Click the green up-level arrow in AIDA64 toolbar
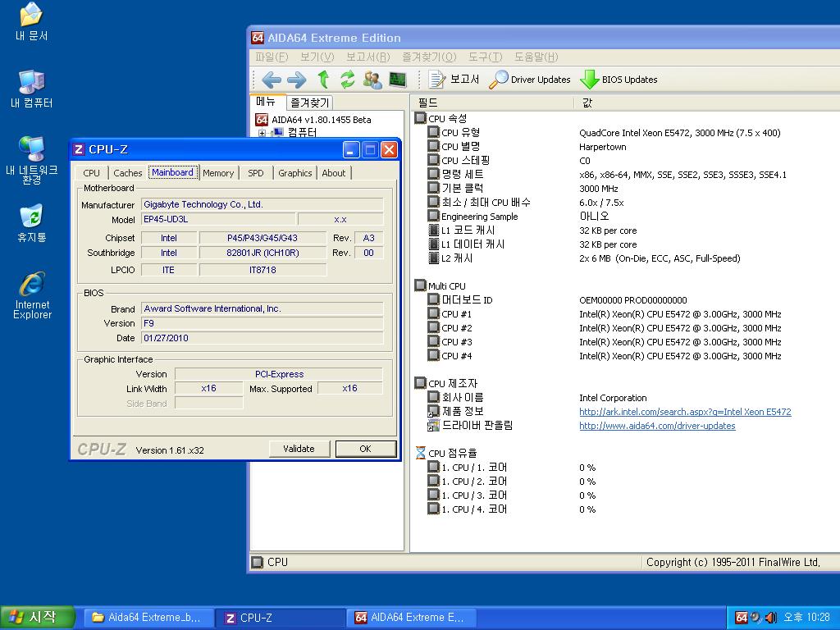This screenshot has width=840, height=630. [323, 80]
